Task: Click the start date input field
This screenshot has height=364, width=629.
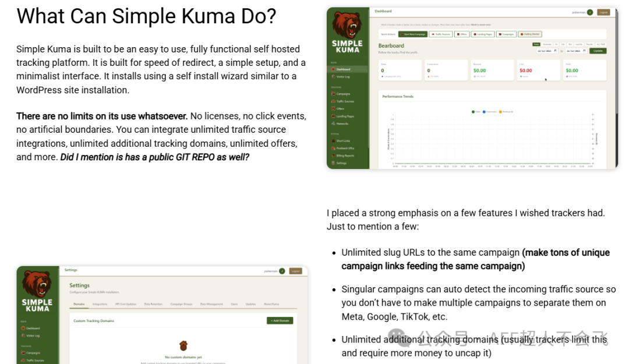Action: click(x=547, y=51)
